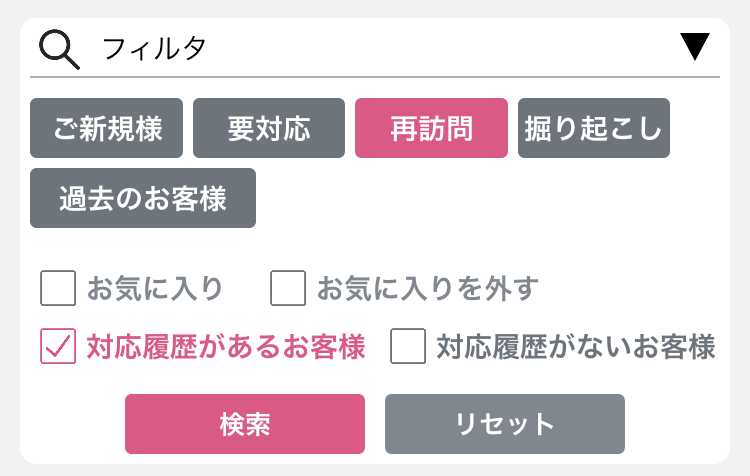Select the ご新規様 filter tag

click(x=106, y=128)
